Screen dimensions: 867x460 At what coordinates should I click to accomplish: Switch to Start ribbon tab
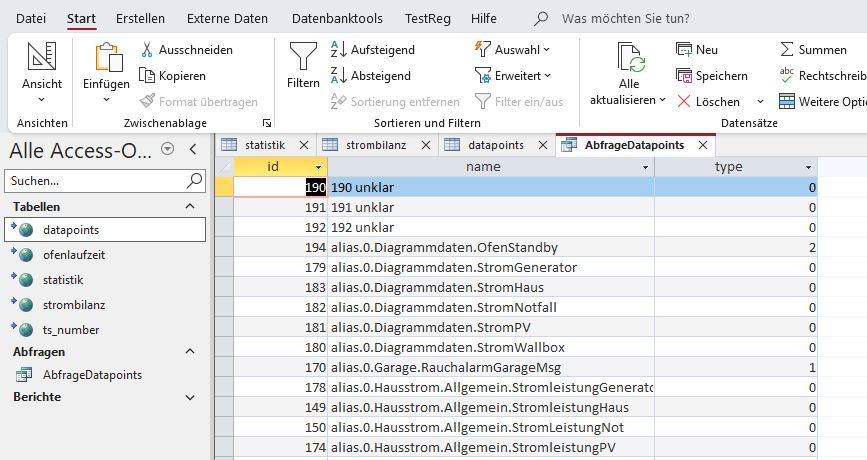click(81, 18)
